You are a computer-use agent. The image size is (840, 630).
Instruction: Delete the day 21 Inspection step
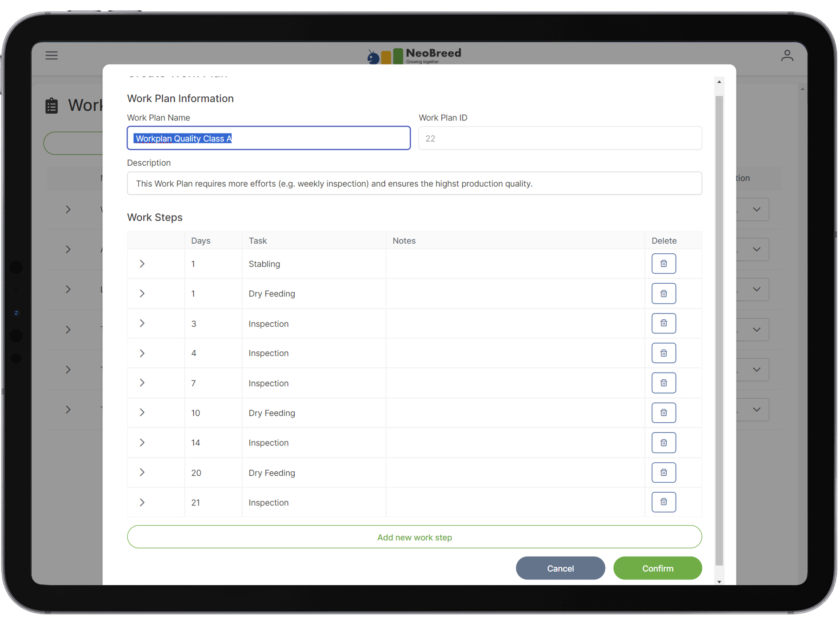point(664,502)
